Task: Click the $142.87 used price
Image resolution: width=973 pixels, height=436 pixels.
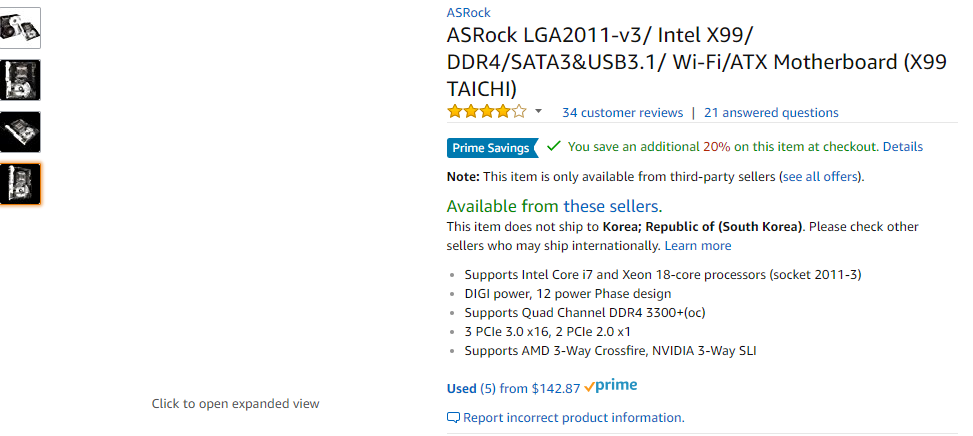Action: 556,389
